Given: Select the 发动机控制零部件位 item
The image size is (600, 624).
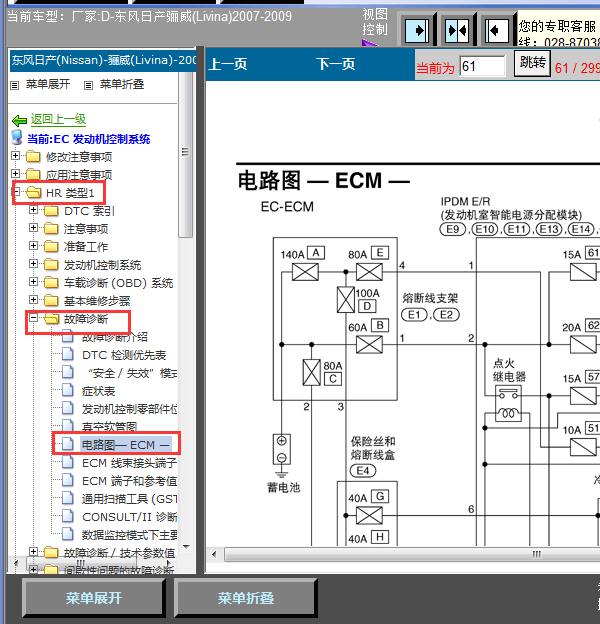Looking at the screenshot, I should click(x=130, y=410).
